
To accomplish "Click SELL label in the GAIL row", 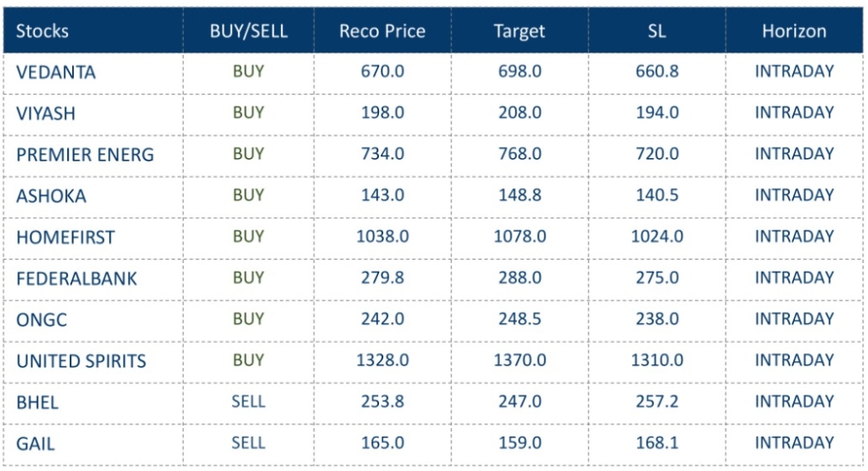I will click(248, 443).
